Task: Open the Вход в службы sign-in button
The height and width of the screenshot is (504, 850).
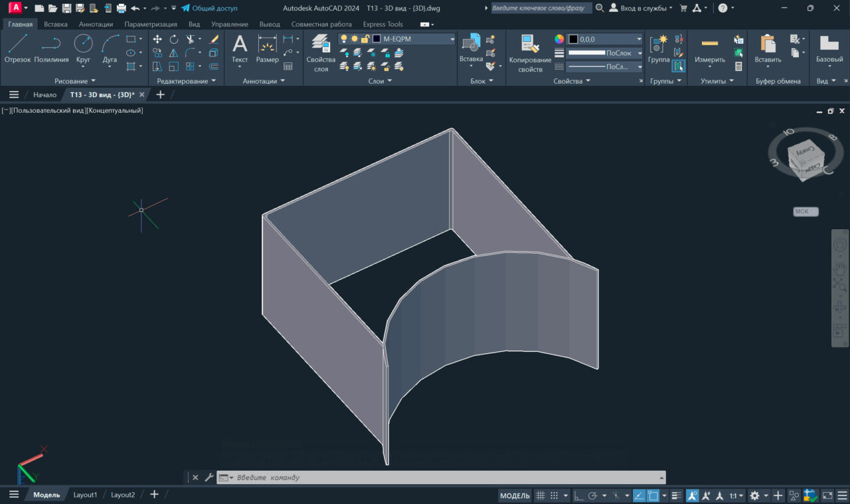Action: tap(641, 8)
